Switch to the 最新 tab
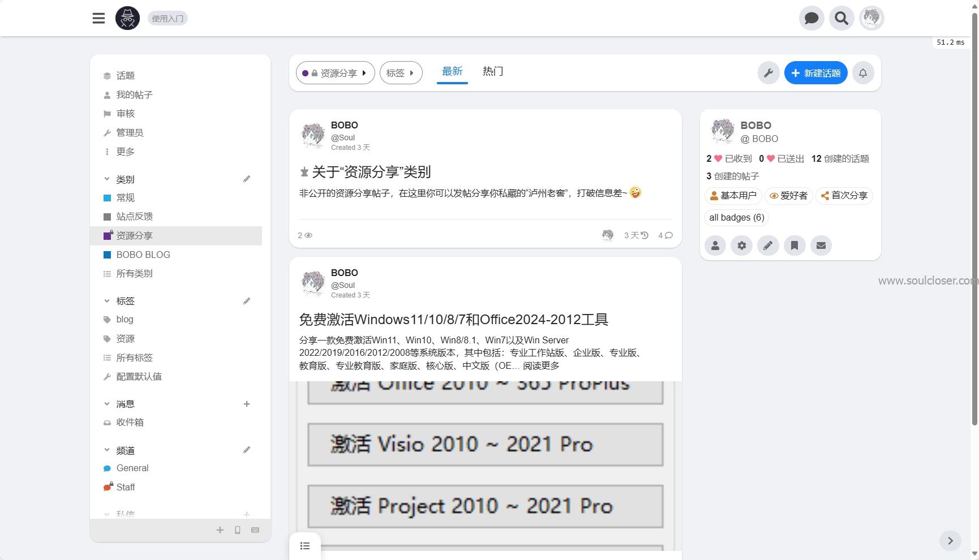979x560 pixels. point(452,71)
